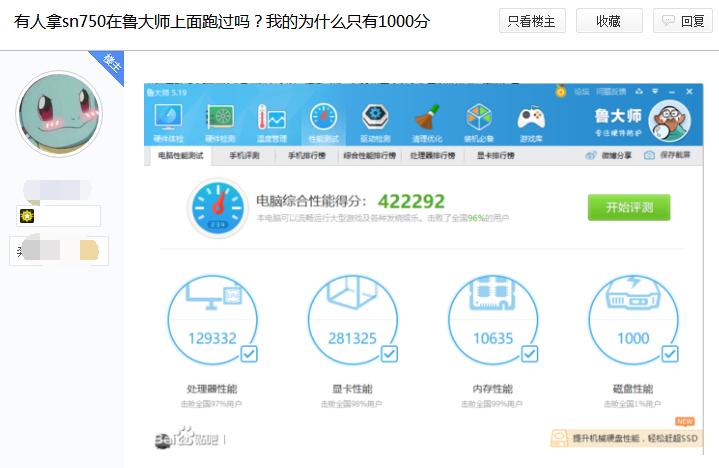Click the 只看楼主 button
This screenshot has width=719, height=468.
point(532,21)
